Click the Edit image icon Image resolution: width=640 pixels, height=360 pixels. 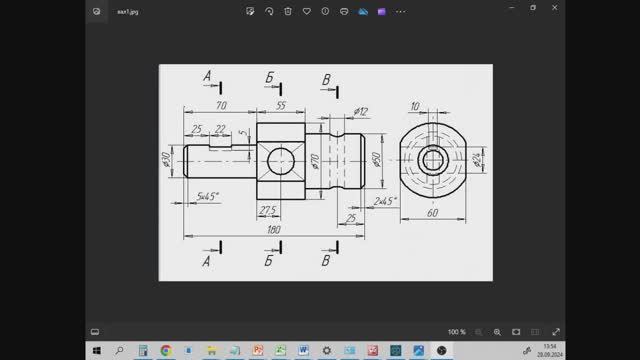(250, 11)
